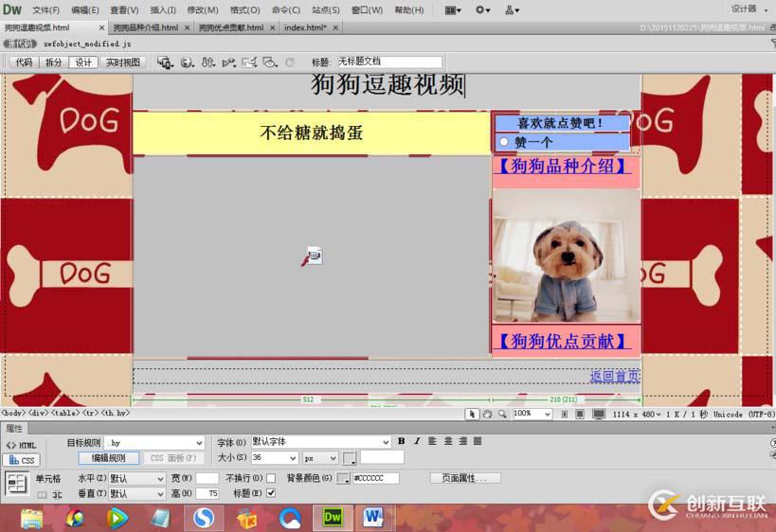Open the 100% zoom level dropdown
The width and height of the screenshot is (776, 532).
coord(532,414)
